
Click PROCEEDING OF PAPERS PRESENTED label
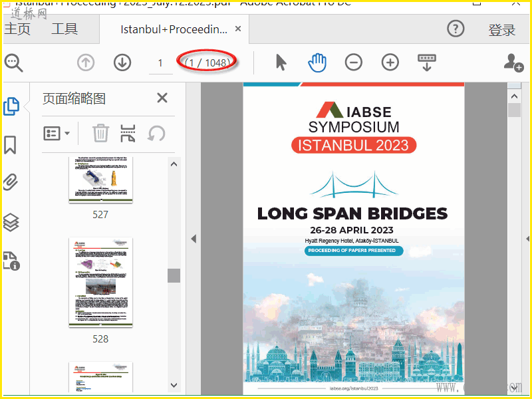click(354, 251)
